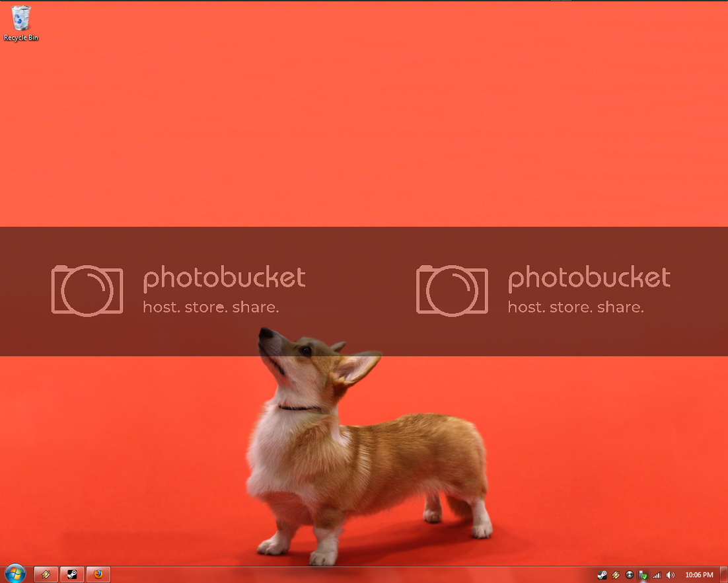Click the corgi's upturned nose on wallpaper
Viewport: 728px width, 583px height.
tap(266, 332)
